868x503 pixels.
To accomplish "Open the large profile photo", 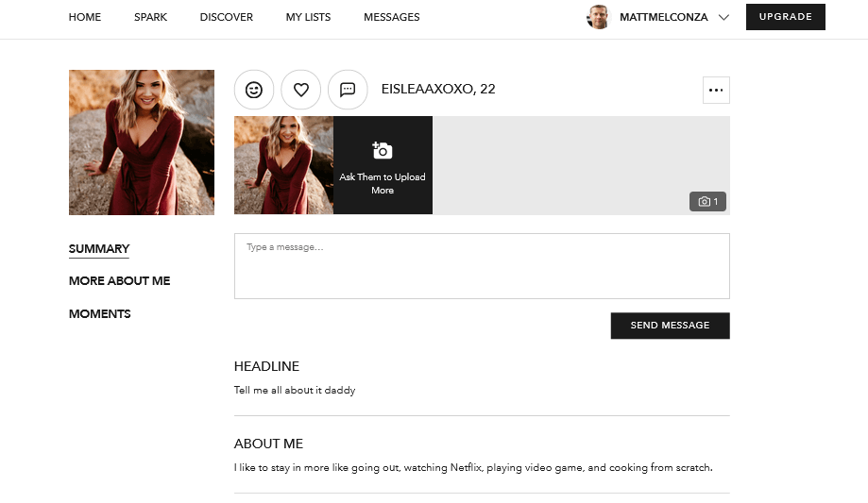I will click(x=142, y=143).
